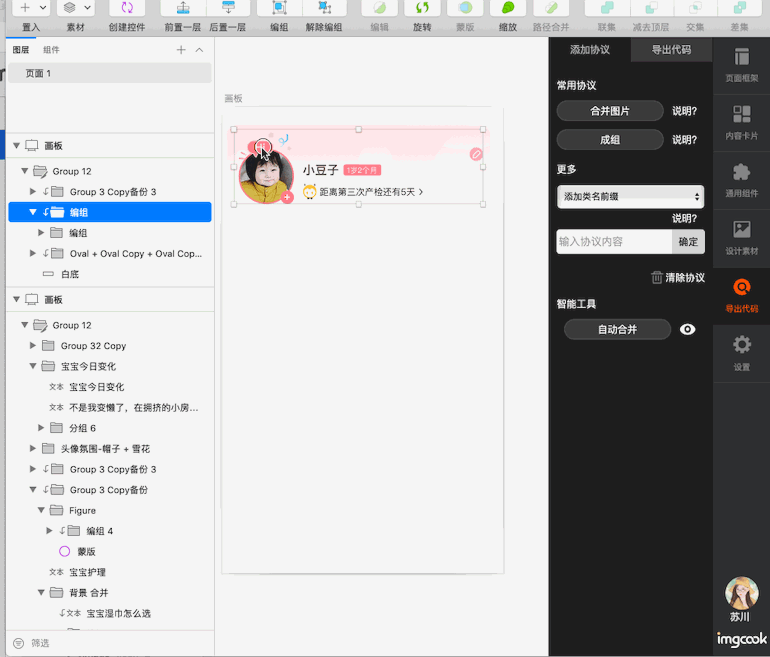Bring forward with 前置一层 icon
Screen dimensions: 770x657
tap(183, 8)
